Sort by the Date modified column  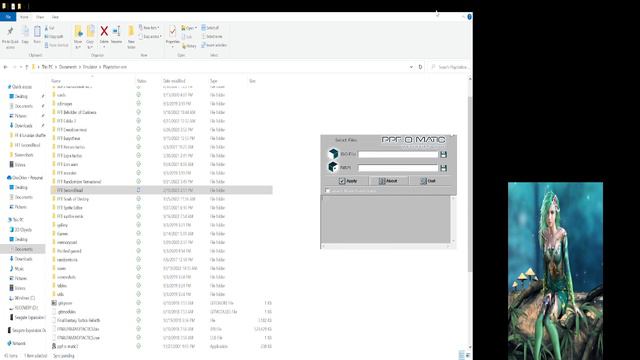(x=174, y=81)
